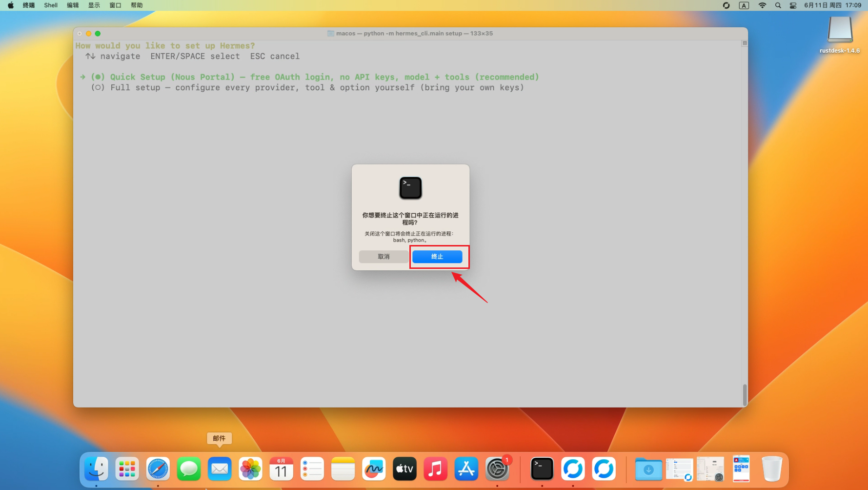Viewport: 868px width, 490px height.
Task: Open the Trash in the Dock
Action: (x=772, y=469)
